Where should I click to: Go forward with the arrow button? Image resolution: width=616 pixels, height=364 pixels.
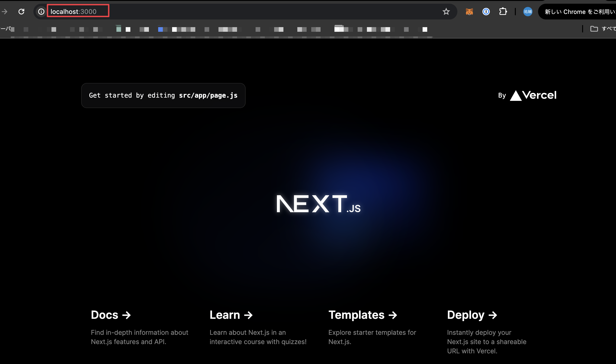pos(4,12)
